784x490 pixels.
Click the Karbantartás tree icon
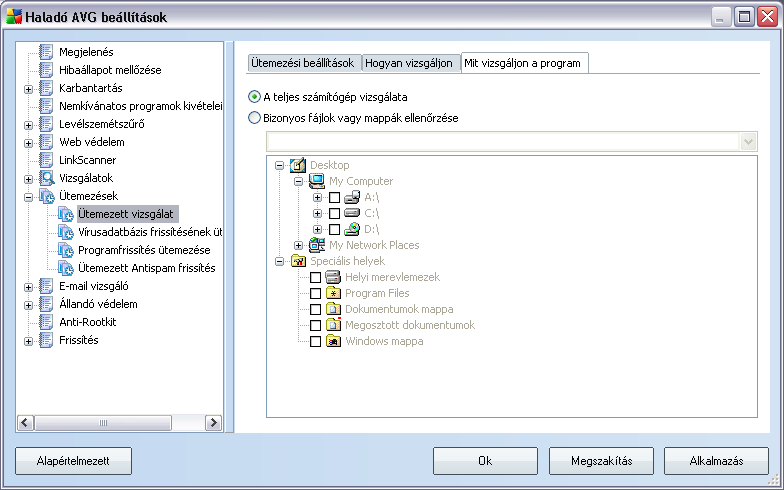coord(46,88)
